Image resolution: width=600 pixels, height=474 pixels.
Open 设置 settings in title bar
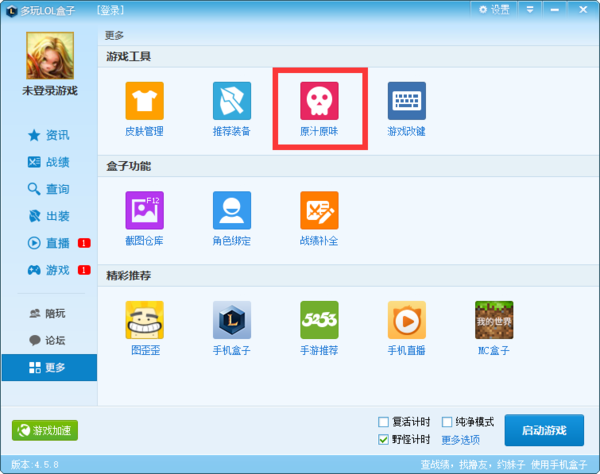point(494,10)
